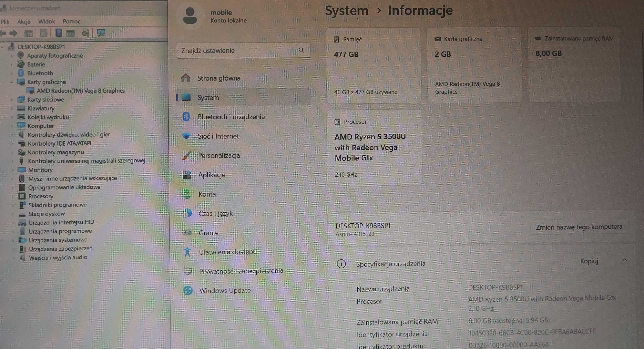The image size is (644, 349).
Task: Collapse the DESKTOP-K98BSP1 root node chevron
Action: [x=2, y=47]
